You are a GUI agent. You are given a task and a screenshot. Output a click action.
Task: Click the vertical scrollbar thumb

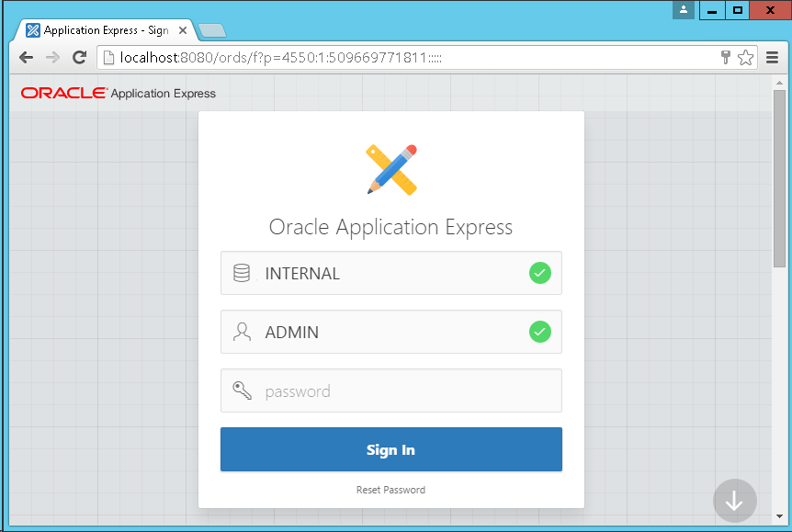tap(779, 178)
